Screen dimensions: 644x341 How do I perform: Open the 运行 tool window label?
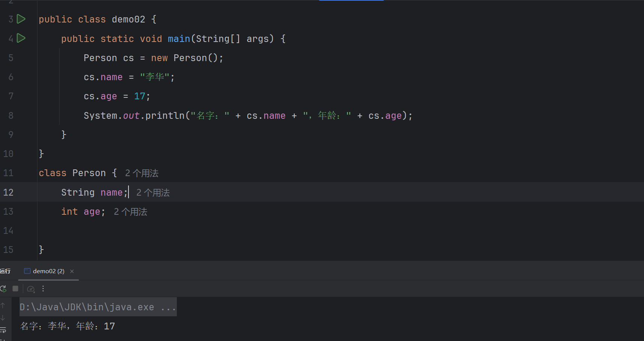(x=5, y=271)
